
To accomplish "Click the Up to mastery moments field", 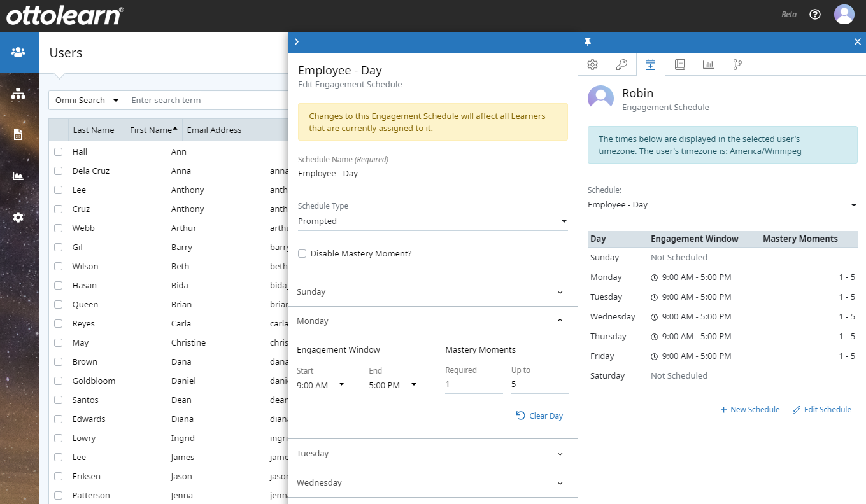I will pyautogui.click(x=540, y=384).
